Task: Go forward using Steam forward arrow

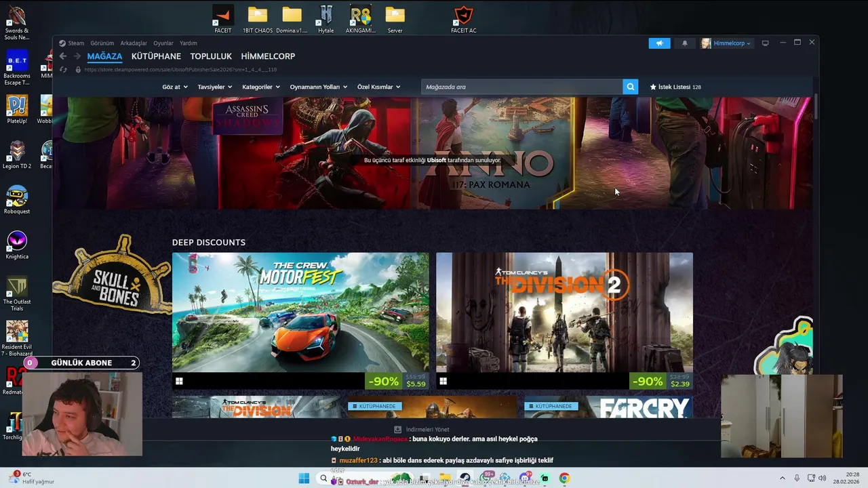Action: 77,56
